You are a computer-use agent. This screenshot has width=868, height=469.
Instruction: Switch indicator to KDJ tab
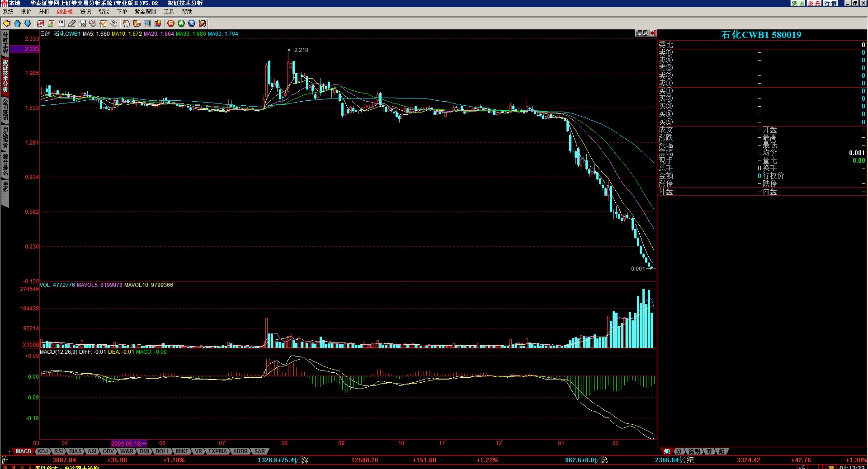point(42,451)
